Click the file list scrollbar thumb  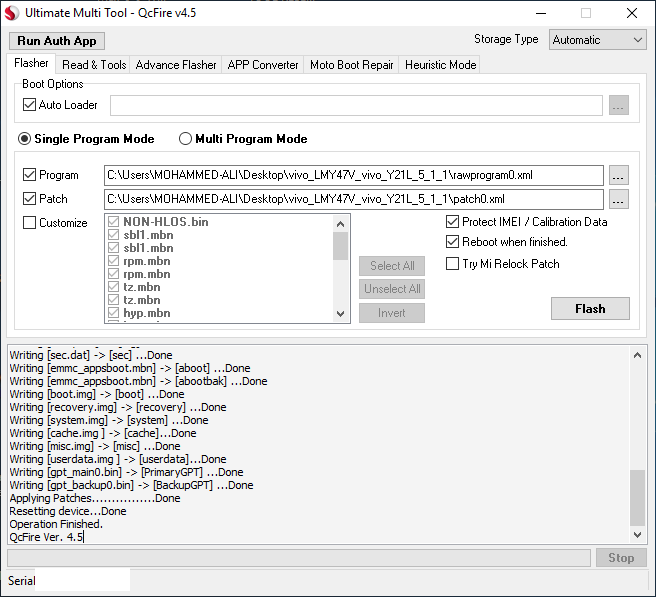point(341,246)
